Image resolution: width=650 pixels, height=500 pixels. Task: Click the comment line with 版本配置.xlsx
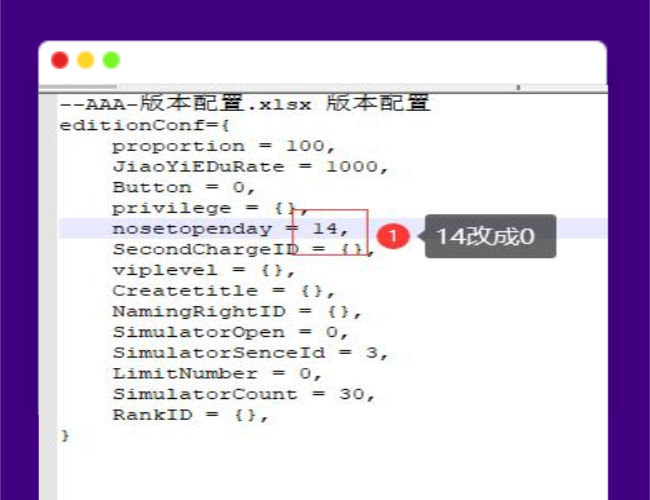tap(244, 104)
